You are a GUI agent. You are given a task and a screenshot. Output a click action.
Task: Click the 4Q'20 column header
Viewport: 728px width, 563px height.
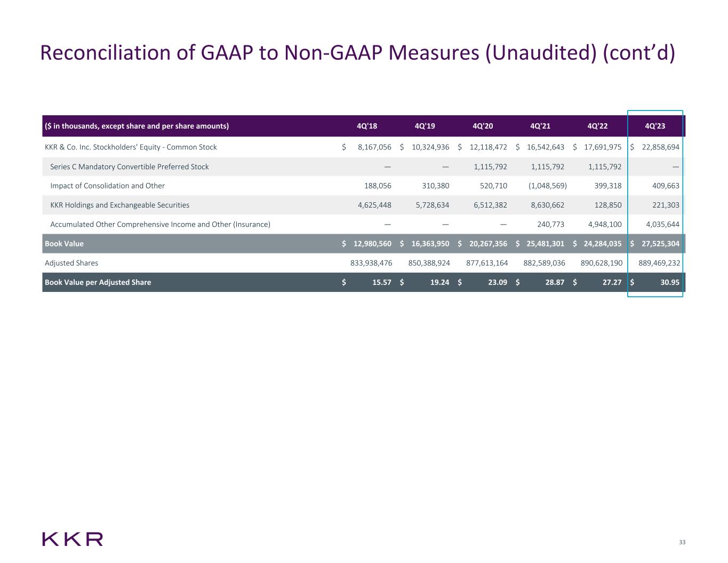coord(483,126)
